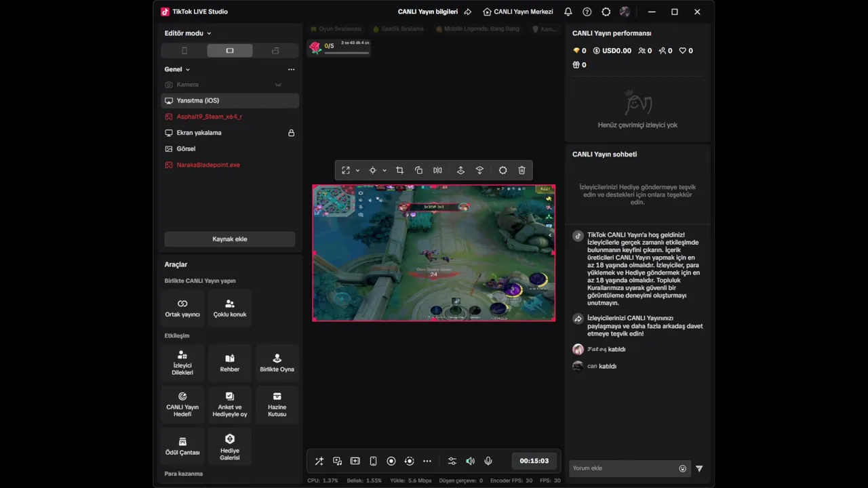This screenshot has height=488, width=868.
Task: Flip the source horizontally
Action: point(437,170)
